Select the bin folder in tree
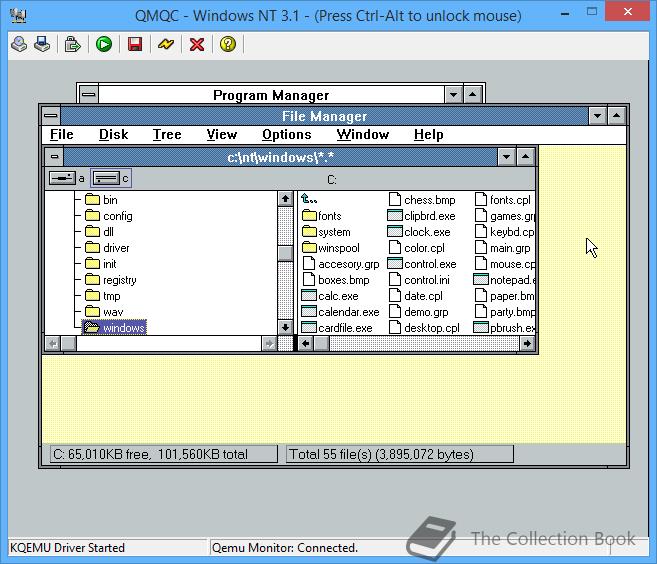Image resolution: width=657 pixels, height=564 pixels. (101, 200)
